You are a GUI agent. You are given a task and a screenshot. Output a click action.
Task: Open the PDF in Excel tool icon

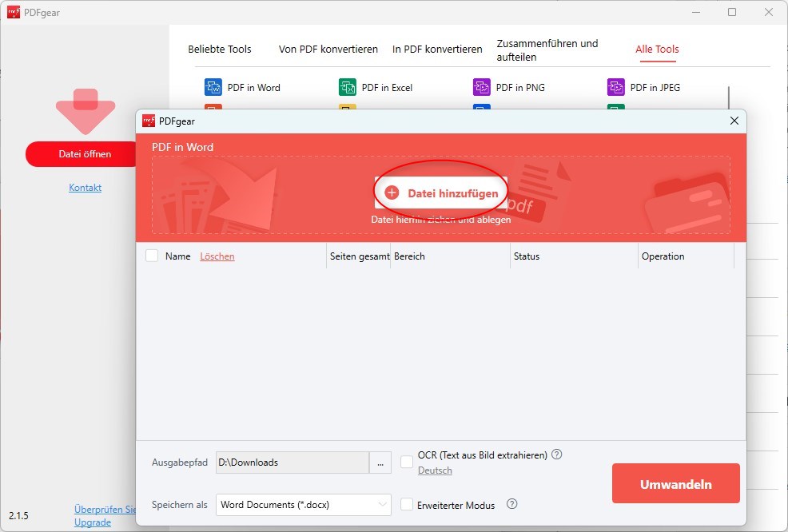tap(348, 87)
